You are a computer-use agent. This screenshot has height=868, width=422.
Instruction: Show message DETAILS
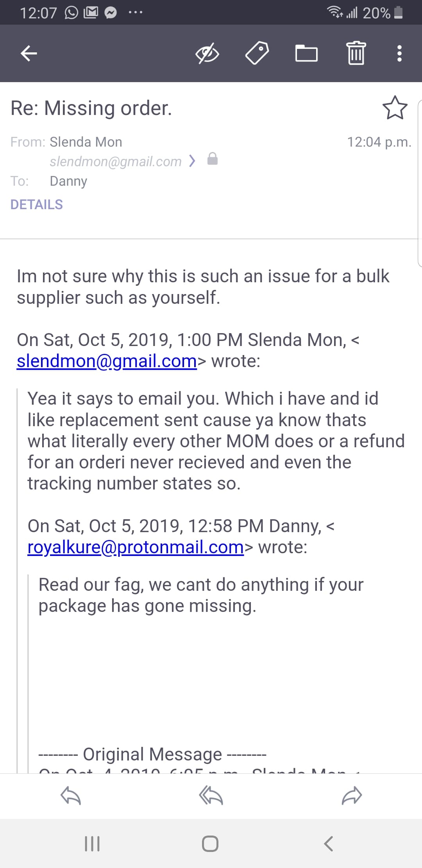tap(36, 204)
